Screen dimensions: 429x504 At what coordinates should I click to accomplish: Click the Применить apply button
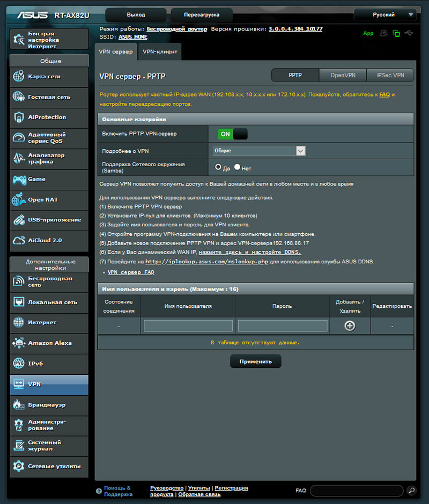(256, 361)
